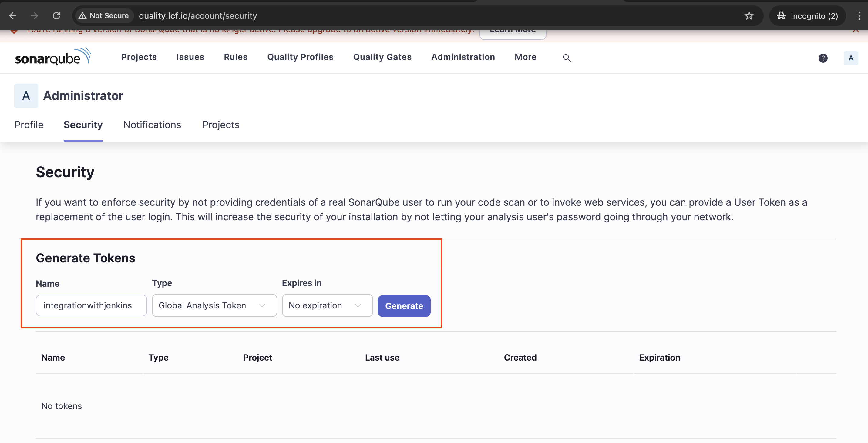The image size is (868, 443).
Task: Open Quality Gates in top navigation
Action: 382,57
